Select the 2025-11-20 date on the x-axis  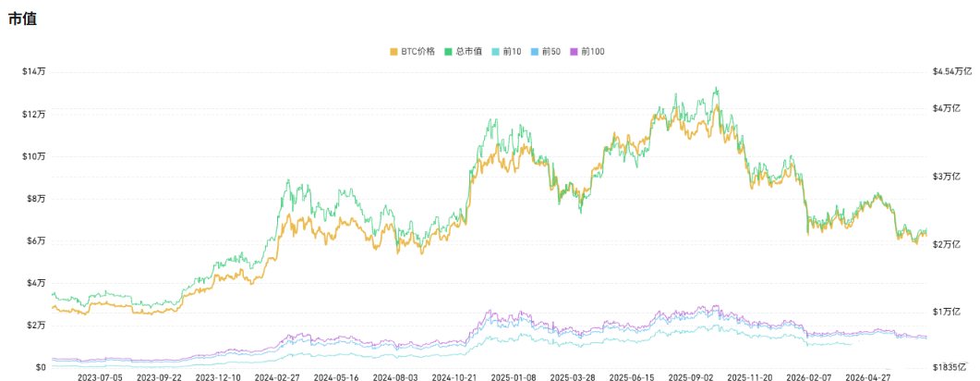[750, 377]
